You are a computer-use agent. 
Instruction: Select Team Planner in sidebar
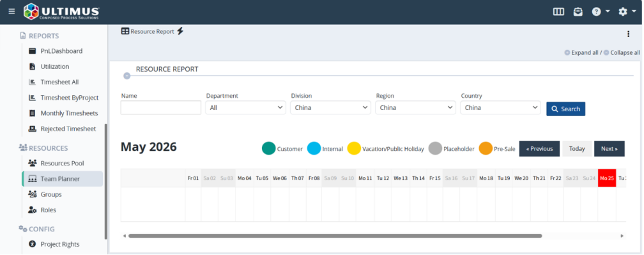coord(63,179)
